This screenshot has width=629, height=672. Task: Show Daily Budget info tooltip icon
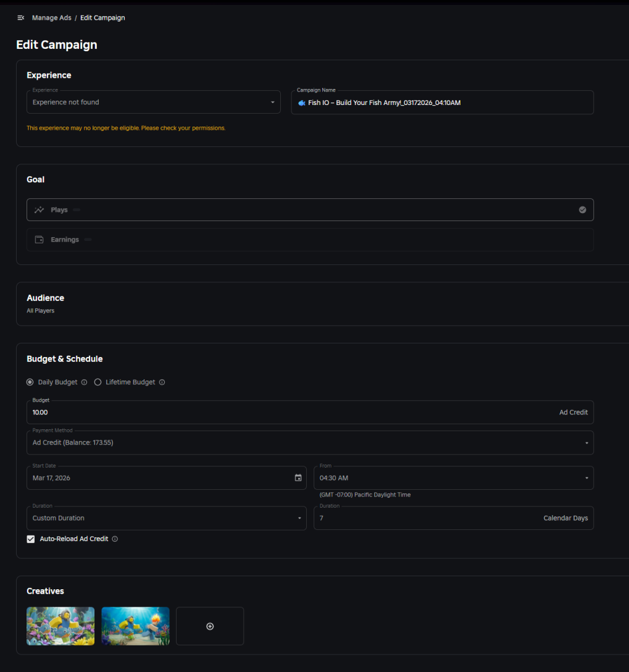click(85, 382)
